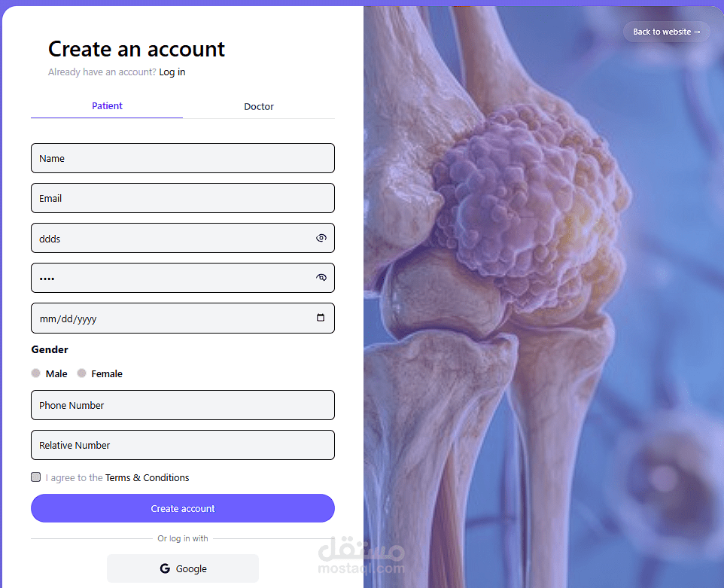The height and width of the screenshot is (588, 724).
Task: Open the Terms & Conditions link
Action: pos(148,477)
